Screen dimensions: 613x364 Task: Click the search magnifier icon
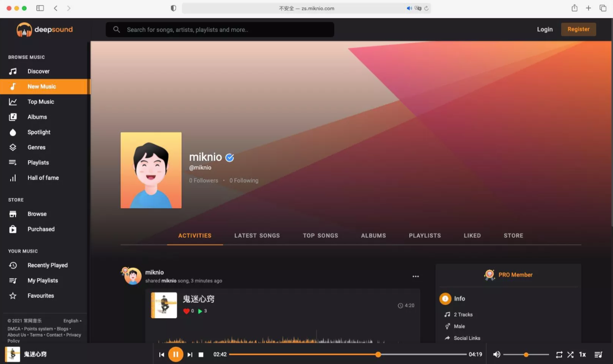click(117, 30)
